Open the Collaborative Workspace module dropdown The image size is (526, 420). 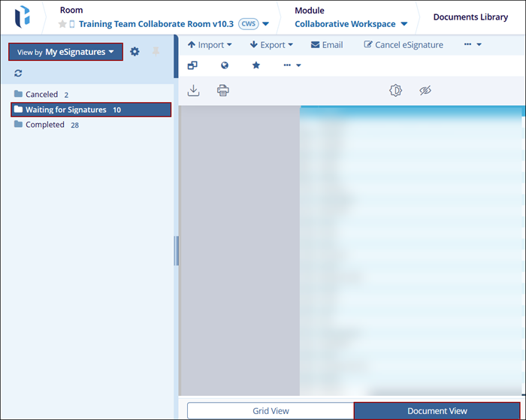click(351, 24)
